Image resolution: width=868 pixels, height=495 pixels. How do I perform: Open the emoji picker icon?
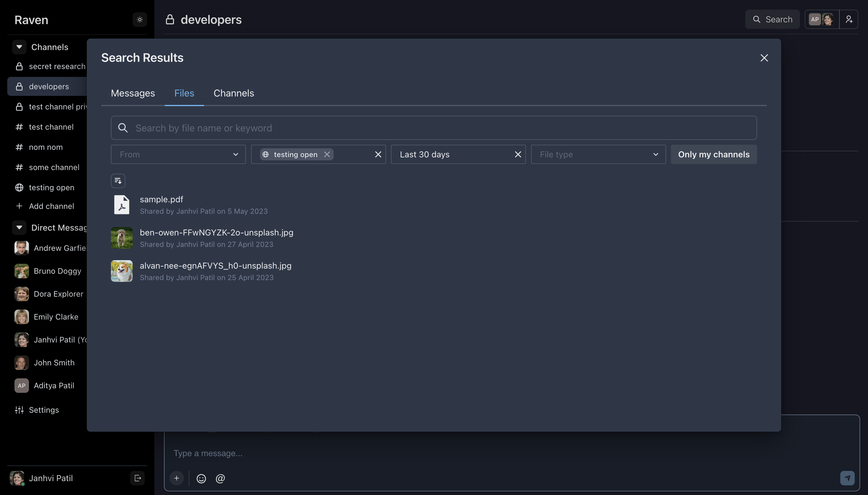(201, 478)
